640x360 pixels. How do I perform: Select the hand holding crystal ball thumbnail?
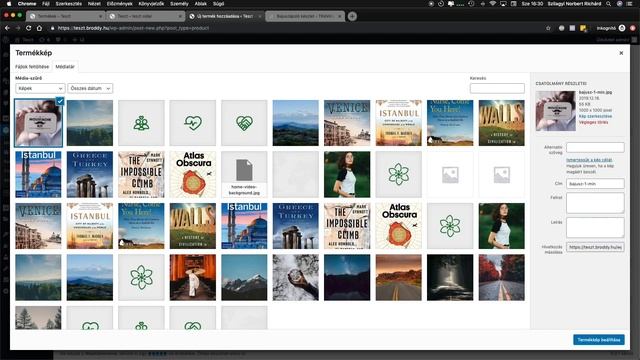click(x=296, y=278)
